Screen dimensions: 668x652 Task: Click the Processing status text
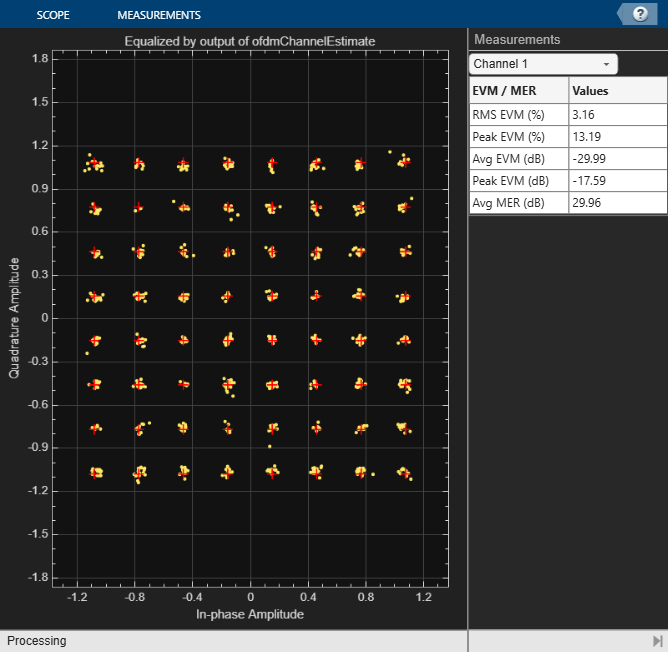pos(37,641)
